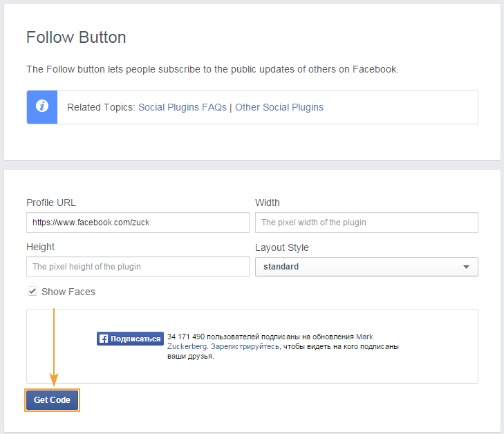This screenshot has height=434, width=504.
Task: Click the Подписаться follow button
Action: pyautogui.click(x=130, y=339)
